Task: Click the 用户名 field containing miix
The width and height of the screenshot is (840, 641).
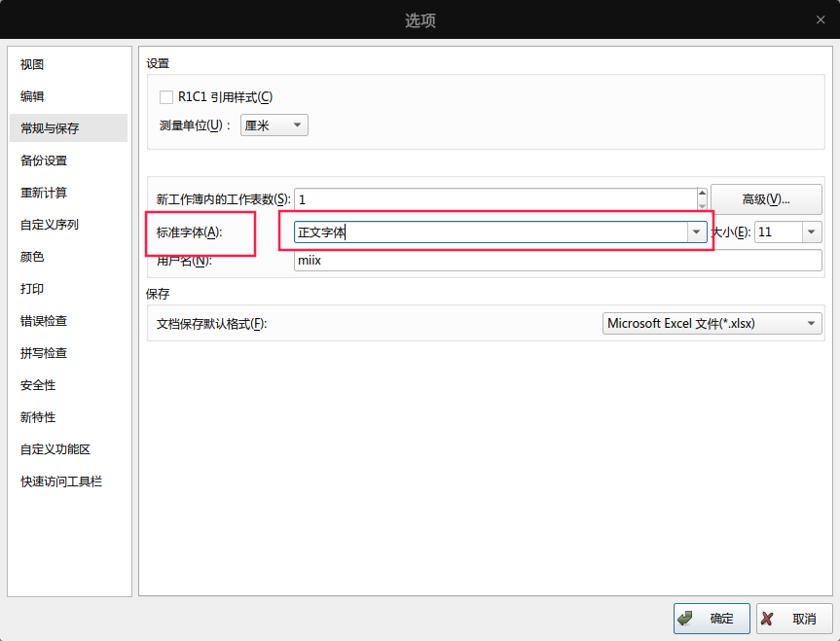Action: [558, 261]
